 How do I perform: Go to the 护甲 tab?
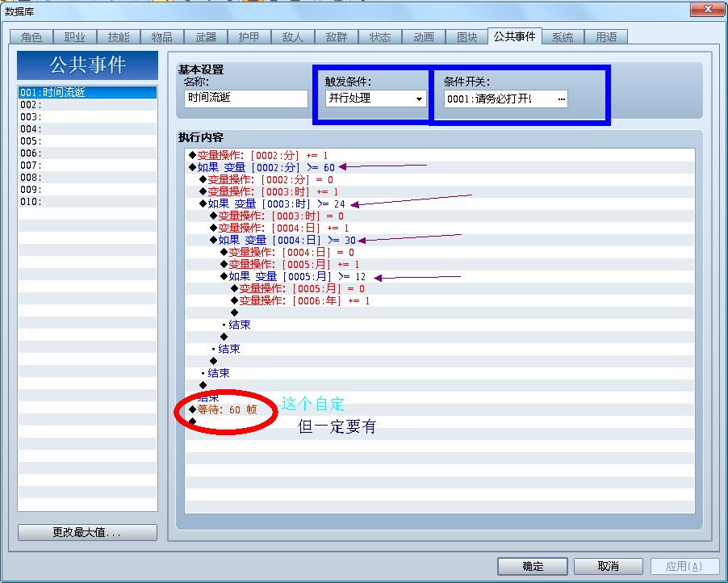coord(249,37)
